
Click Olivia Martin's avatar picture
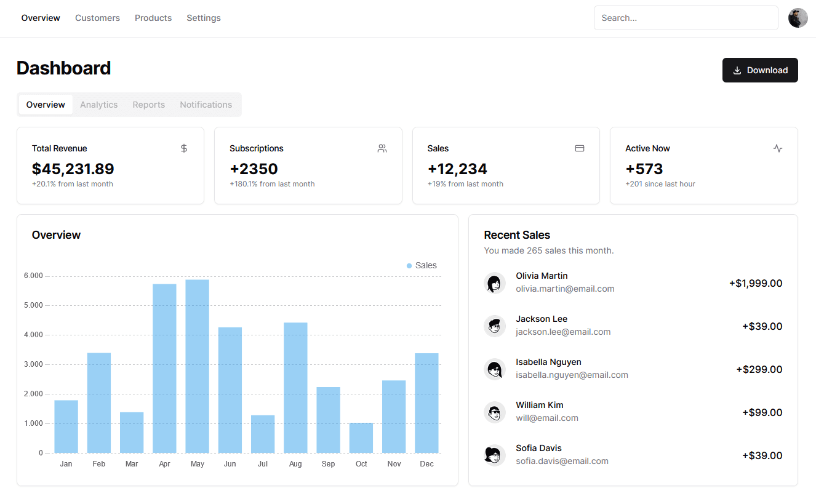495,283
